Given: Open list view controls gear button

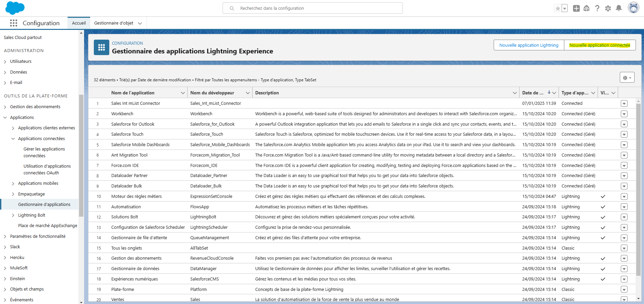Looking at the screenshot, I should 627,78.
